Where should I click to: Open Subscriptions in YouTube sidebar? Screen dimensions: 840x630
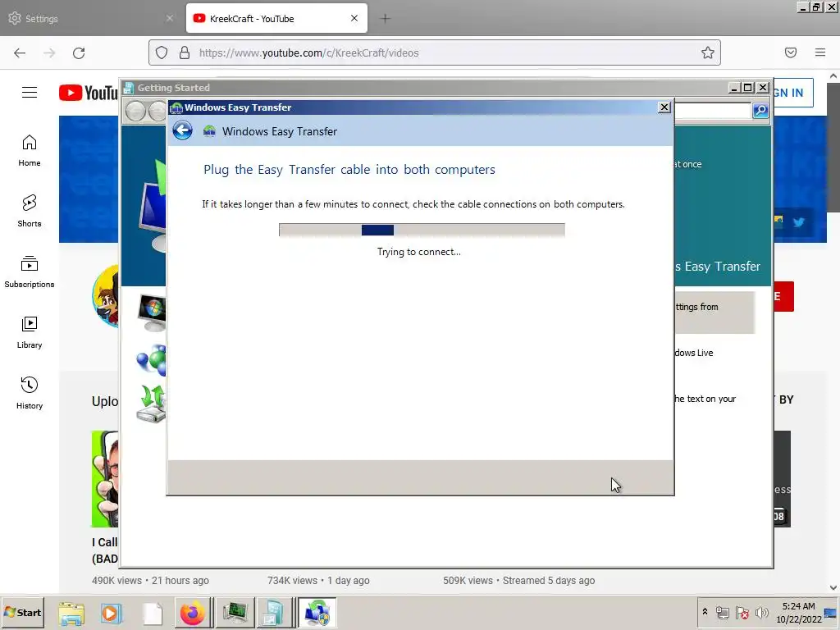(30, 272)
